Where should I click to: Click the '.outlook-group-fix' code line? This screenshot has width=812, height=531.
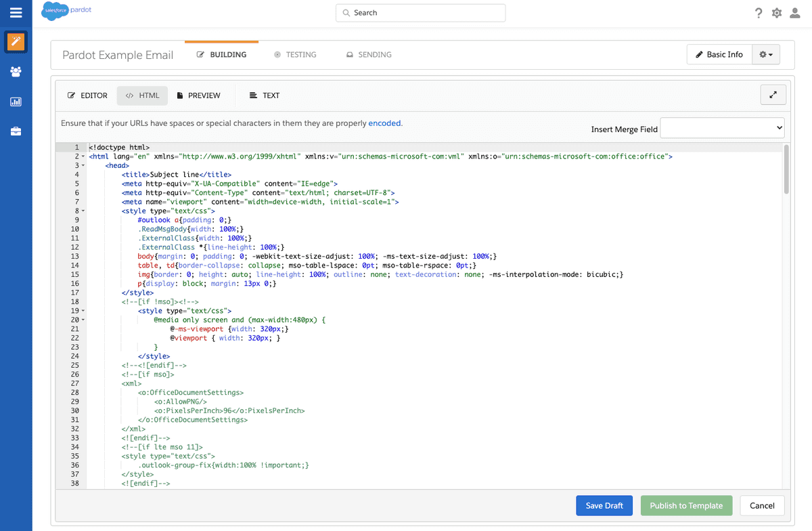[223, 465]
